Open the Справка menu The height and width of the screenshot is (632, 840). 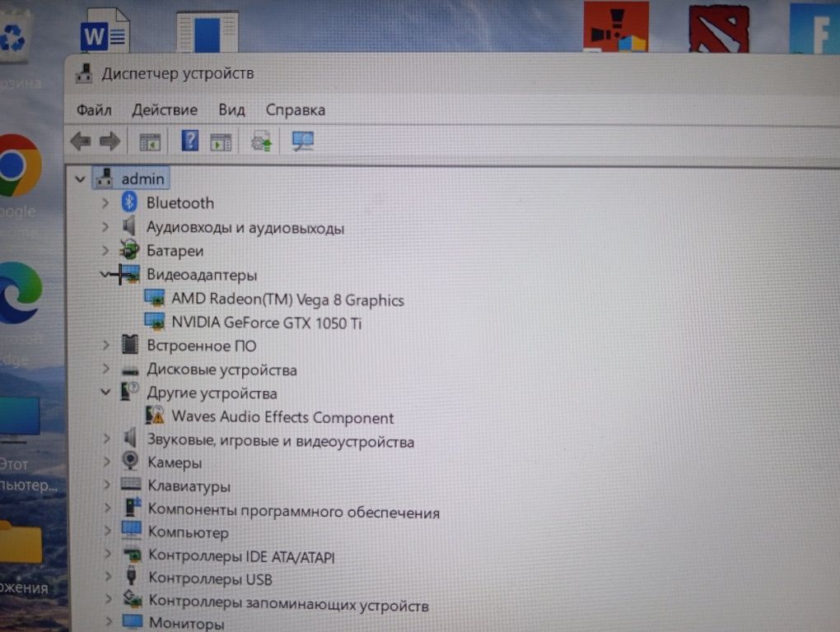(295, 109)
